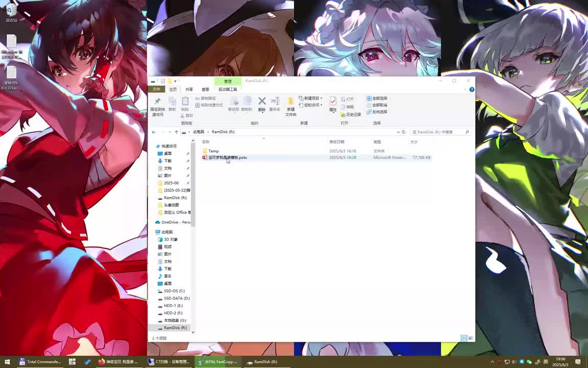Viewport: 588px width, 368px height.
Task: Switch to the FastCopy (65%) taskbar window
Action: click(x=218, y=362)
